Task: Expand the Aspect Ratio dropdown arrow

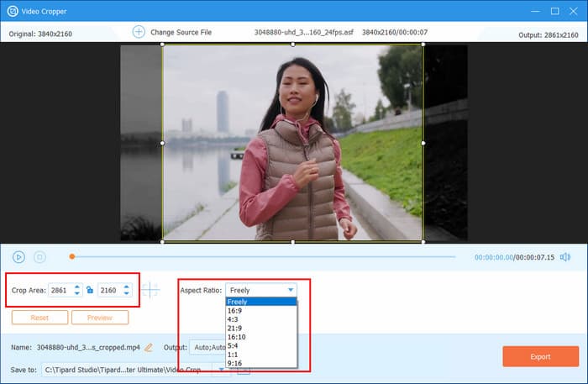Action: click(x=291, y=290)
